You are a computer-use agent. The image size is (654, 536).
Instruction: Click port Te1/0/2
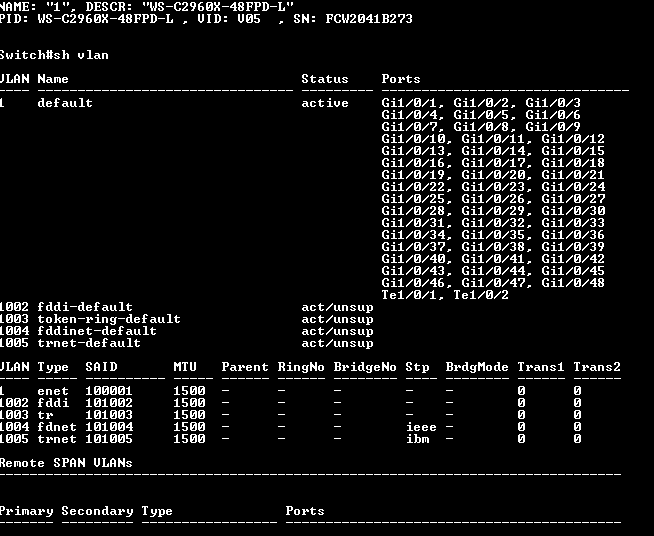[481, 295]
